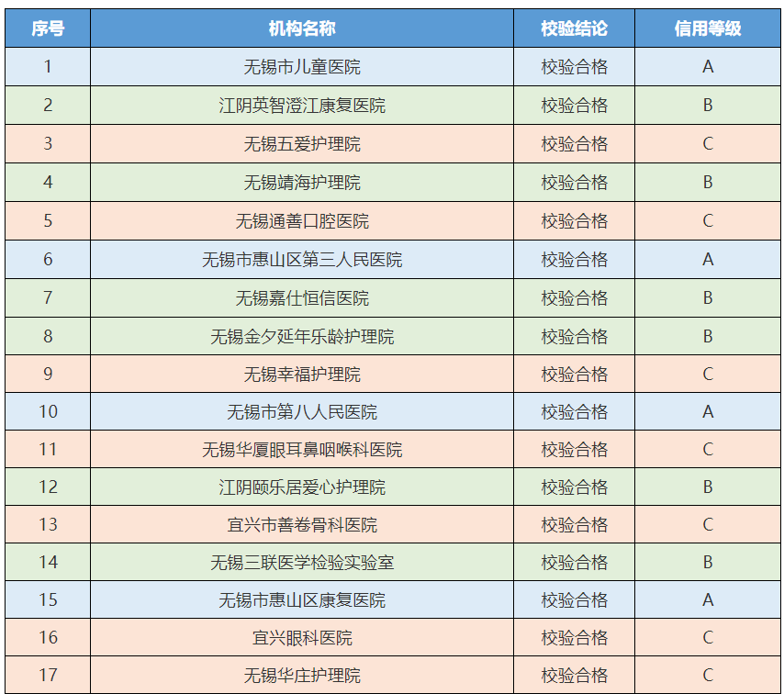Click serial number 14 cell
Screen dimensions: 784x694
point(48,562)
